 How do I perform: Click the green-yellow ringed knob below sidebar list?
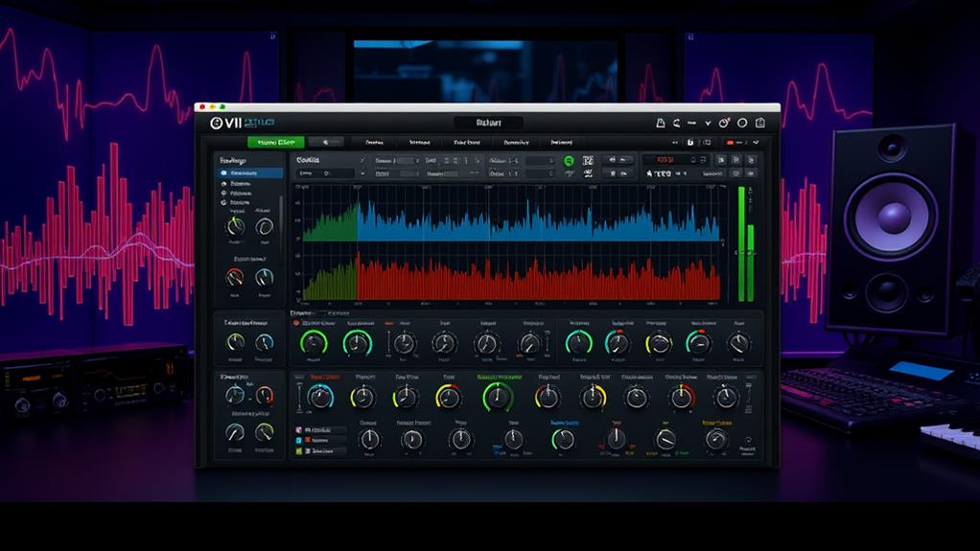[236, 226]
